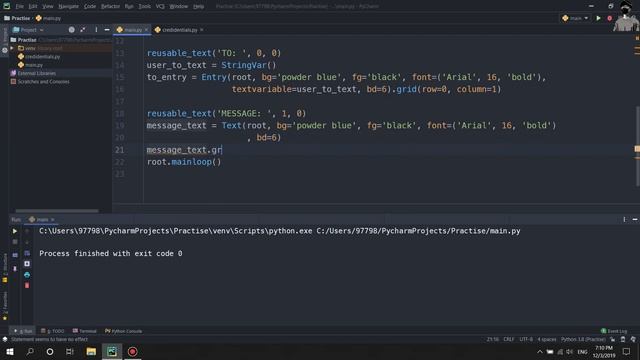
Task: Open the View menu
Action: (48, 7)
